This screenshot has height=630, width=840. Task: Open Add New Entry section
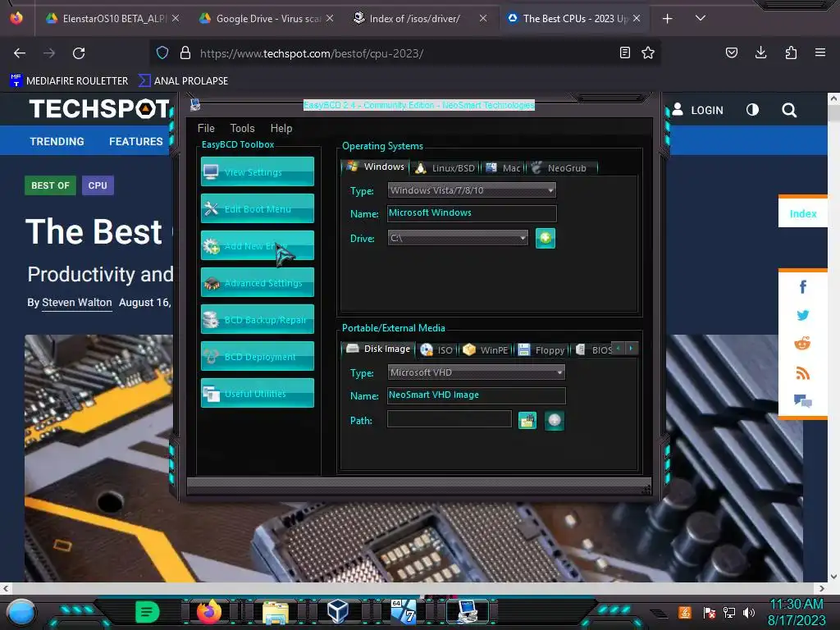click(x=257, y=245)
